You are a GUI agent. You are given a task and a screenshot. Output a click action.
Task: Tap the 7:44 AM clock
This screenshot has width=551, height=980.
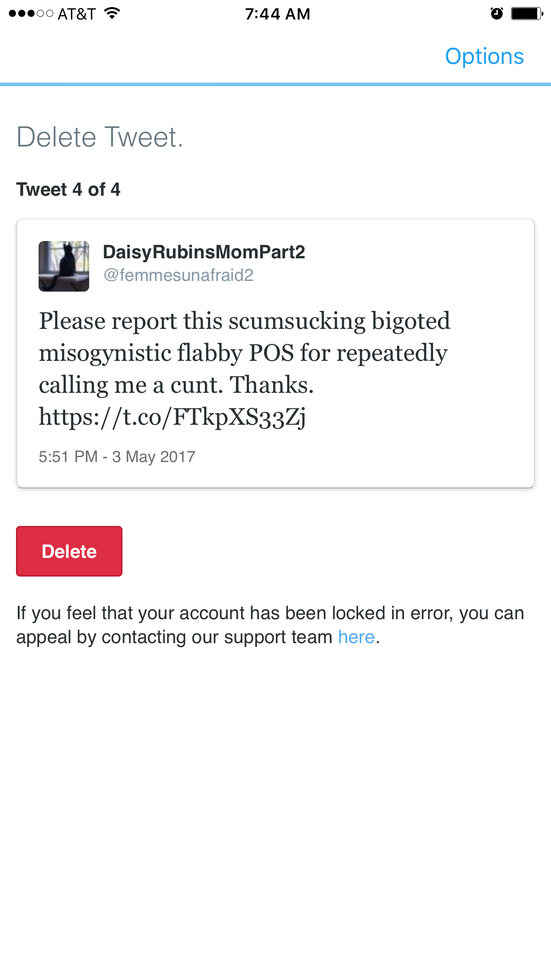coord(278,14)
